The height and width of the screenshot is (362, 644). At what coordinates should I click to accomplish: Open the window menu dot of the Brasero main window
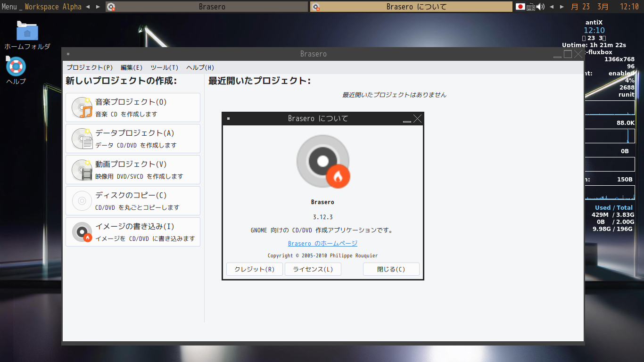68,54
